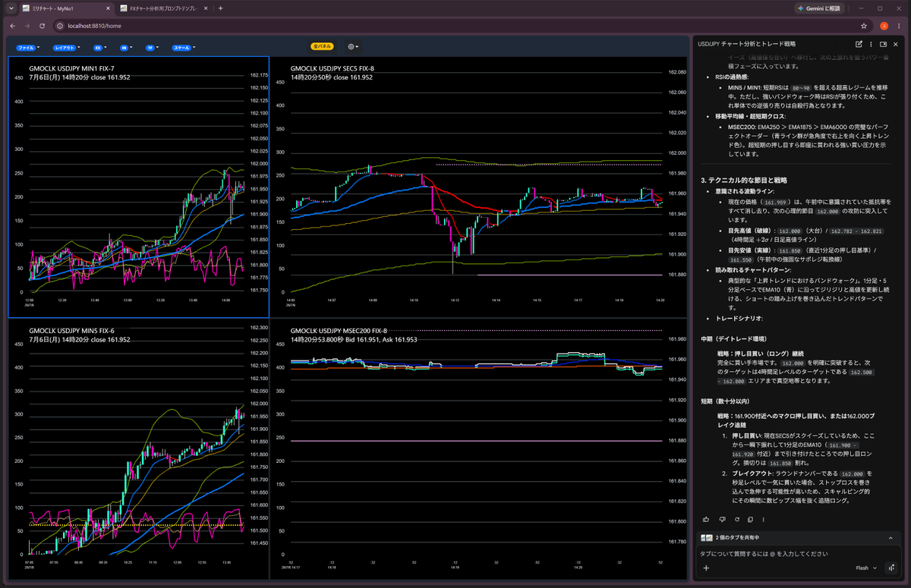Go back in browser history
The width and height of the screenshot is (911, 588).
click(11, 26)
